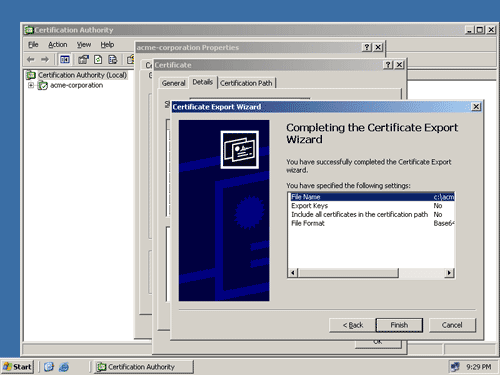Click Finish to complete the export wizard
This screenshot has height=375, width=500.
click(399, 325)
